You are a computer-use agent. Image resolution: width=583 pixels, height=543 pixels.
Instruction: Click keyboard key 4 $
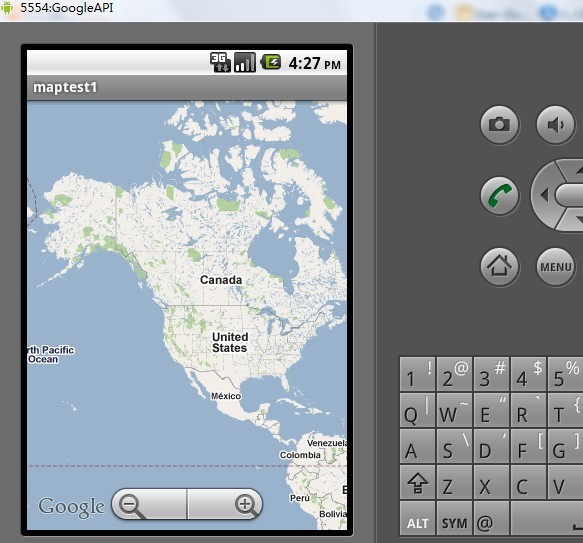tap(529, 375)
